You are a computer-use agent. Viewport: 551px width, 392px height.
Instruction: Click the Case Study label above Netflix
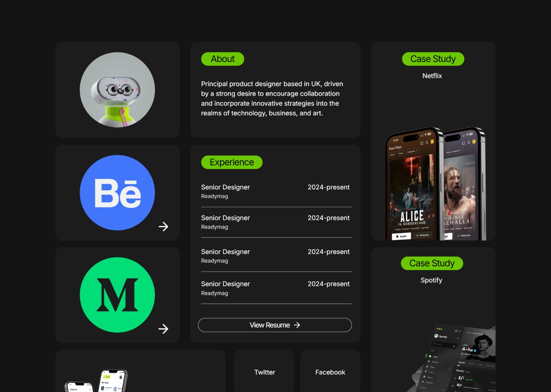tap(433, 59)
